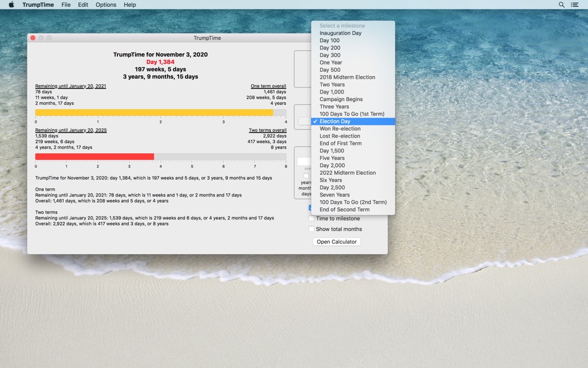
Task: Pick the Day 500 milestone
Action: (353, 69)
